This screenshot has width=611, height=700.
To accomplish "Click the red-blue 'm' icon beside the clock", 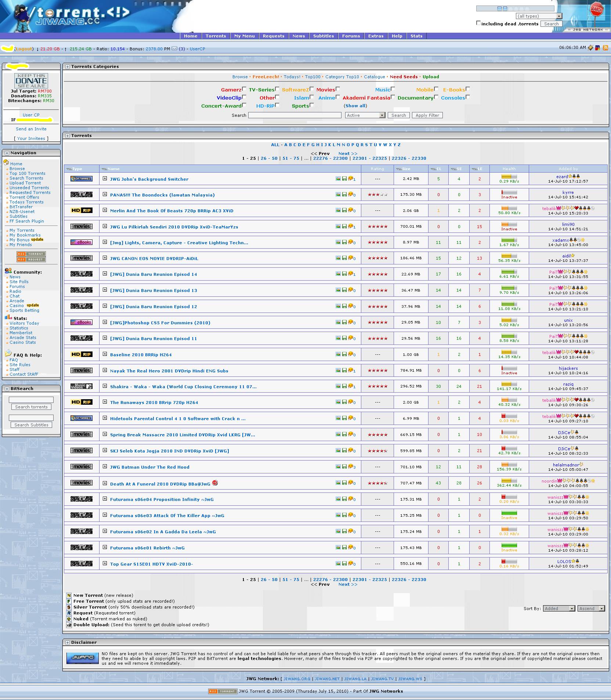I will [x=598, y=48].
